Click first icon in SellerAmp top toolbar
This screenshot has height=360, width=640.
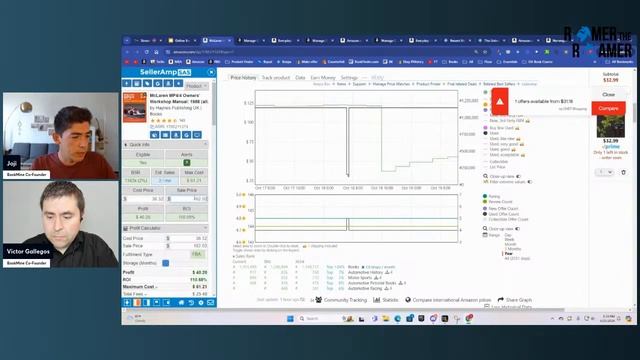[x=127, y=83]
